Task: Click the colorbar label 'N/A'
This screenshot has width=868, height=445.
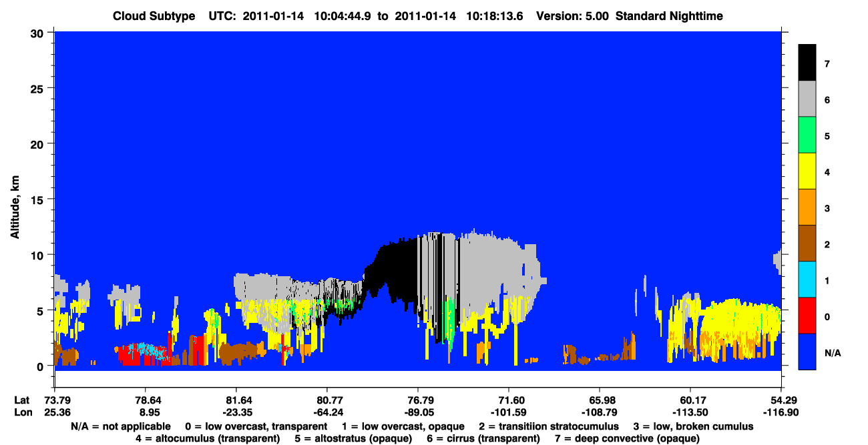Action: coord(832,352)
